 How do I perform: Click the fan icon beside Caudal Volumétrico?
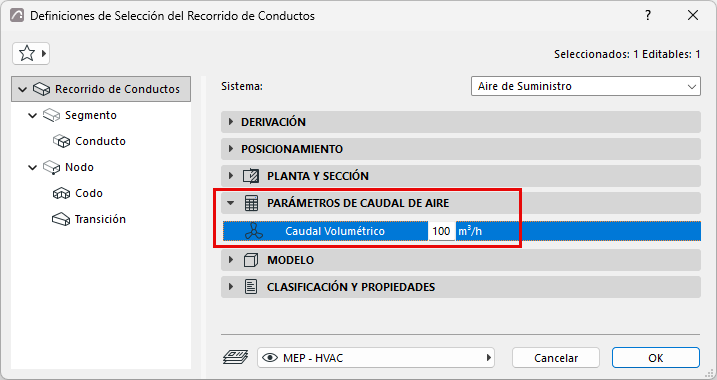(254, 231)
